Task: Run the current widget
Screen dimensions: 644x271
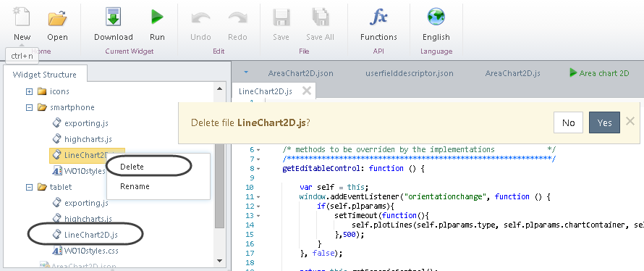Action: (x=157, y=17)
